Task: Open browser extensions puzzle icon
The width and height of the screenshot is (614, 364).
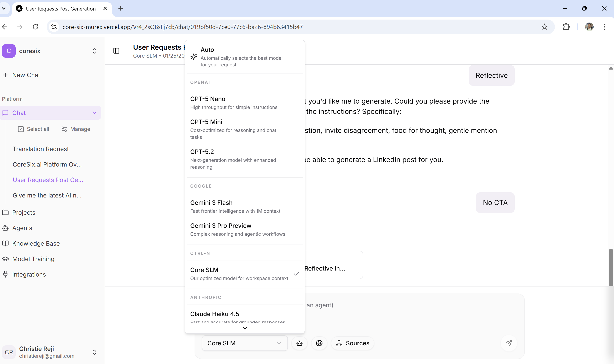Action: pyautogui.click(x=566, y=27)
